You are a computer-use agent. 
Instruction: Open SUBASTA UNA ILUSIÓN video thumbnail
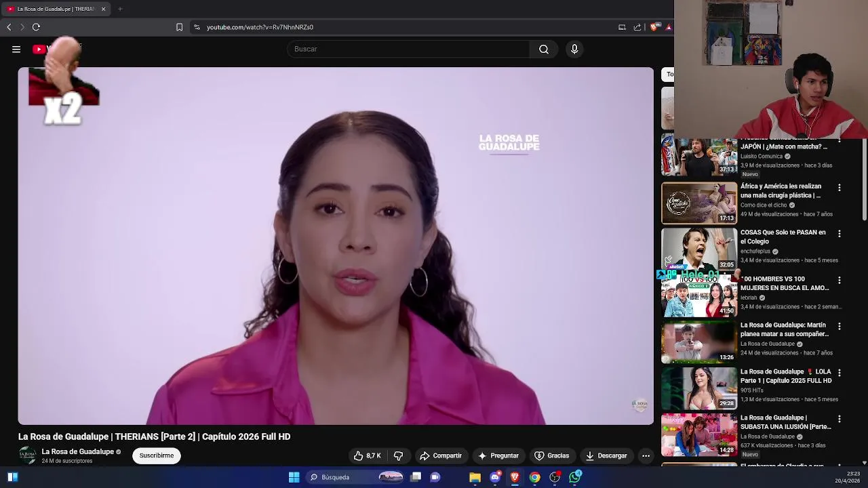(x=699, y=434)
